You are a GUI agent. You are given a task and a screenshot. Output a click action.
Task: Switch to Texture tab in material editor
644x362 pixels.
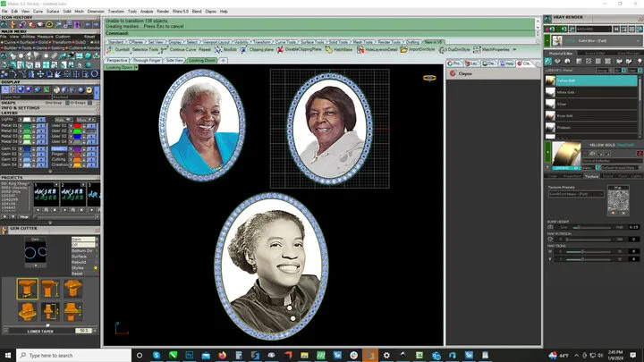(x=591, y=176)
